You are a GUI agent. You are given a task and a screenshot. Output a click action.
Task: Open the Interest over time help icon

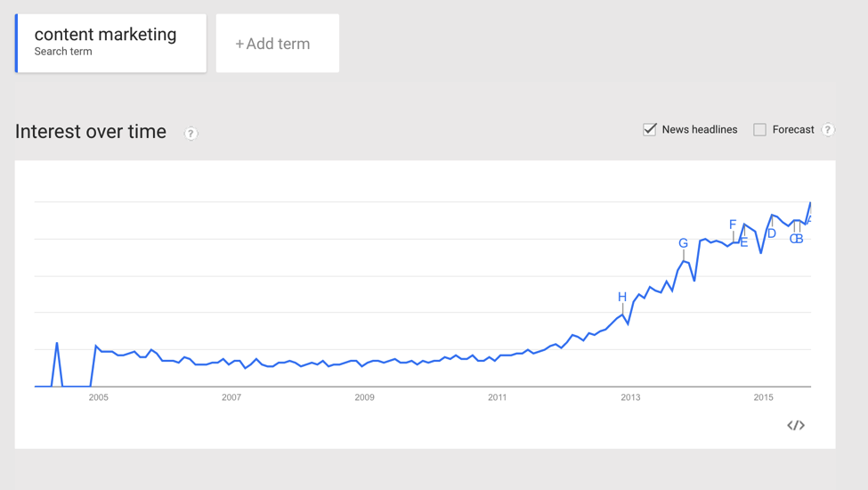click(x=191, y=134)
